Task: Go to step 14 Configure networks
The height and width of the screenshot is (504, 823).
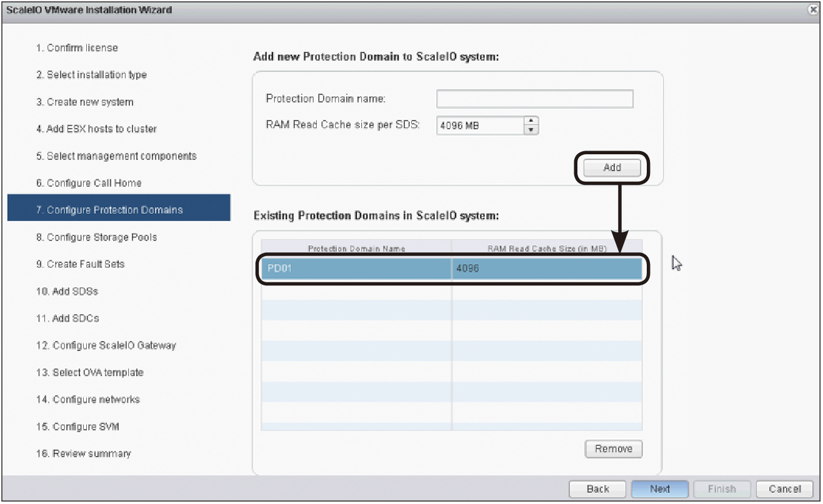Action: coord(87,400)
